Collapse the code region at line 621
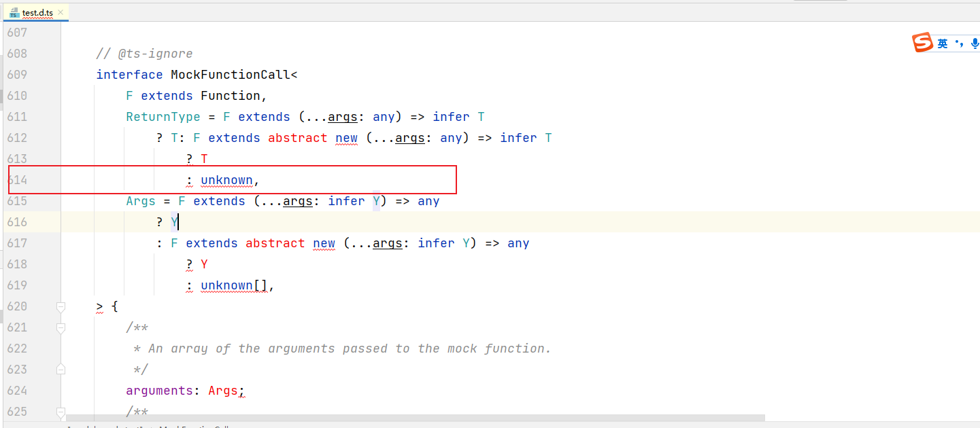The image size is (980, 428). click(61, 327)
